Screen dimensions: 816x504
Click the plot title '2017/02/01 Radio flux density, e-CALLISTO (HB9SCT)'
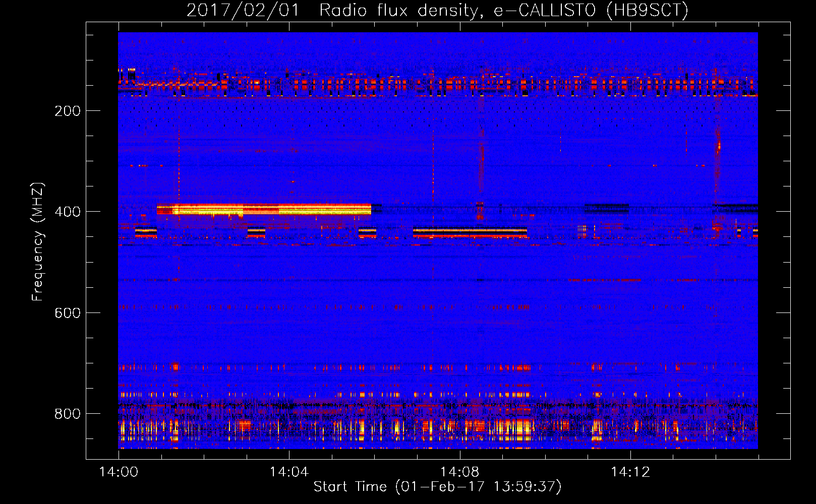(x=437, y=10)
